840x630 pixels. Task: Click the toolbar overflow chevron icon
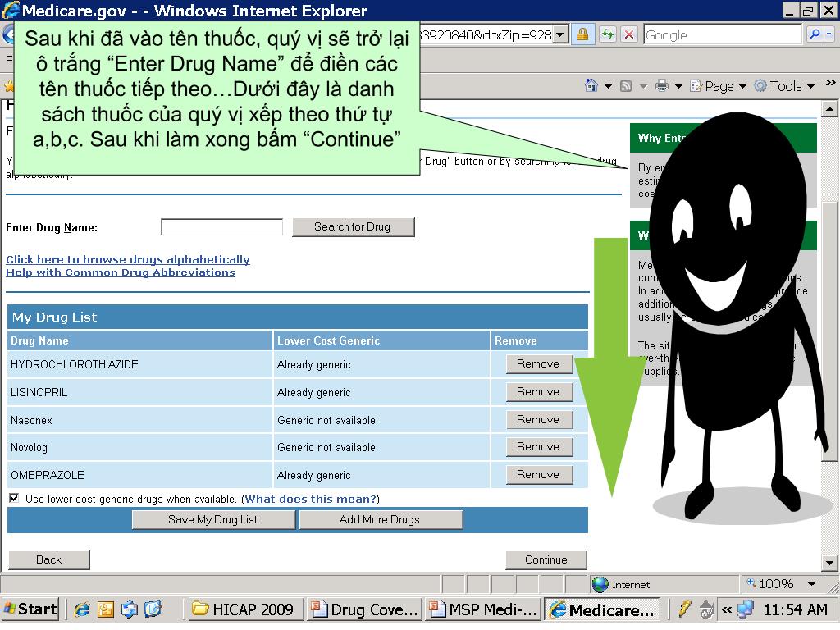click(830, 83)
